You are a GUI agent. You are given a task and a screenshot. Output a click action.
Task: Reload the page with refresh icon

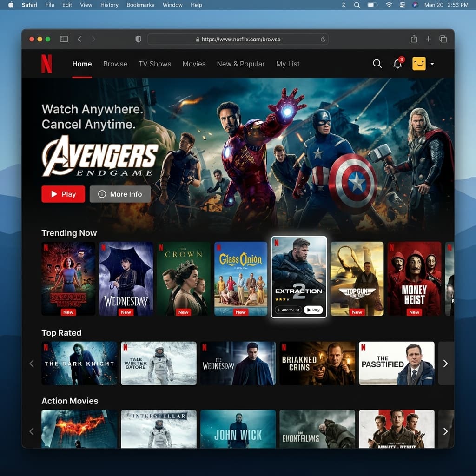point(323,39)
